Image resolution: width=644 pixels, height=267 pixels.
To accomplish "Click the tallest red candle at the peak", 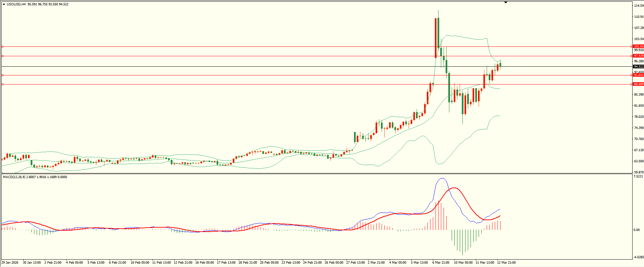I will (x=436, y=38).
